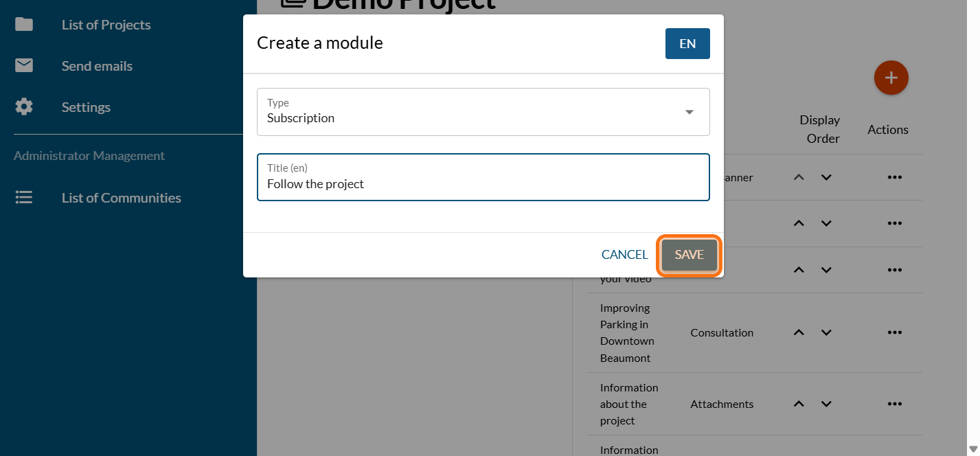
Task: Open three-dots actions for the banner row
Action: [893, 177]
